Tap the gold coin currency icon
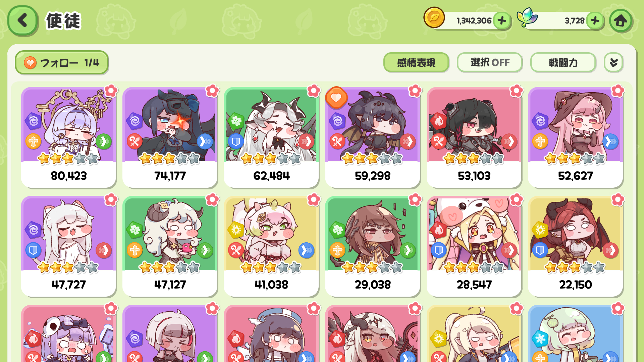644x362 pixels. point(434,18)
